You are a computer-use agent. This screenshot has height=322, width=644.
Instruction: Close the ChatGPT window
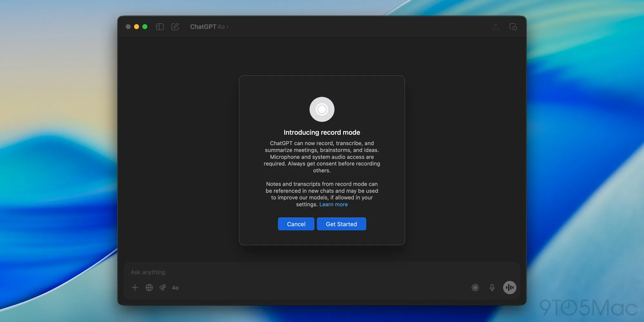point(128,27)
